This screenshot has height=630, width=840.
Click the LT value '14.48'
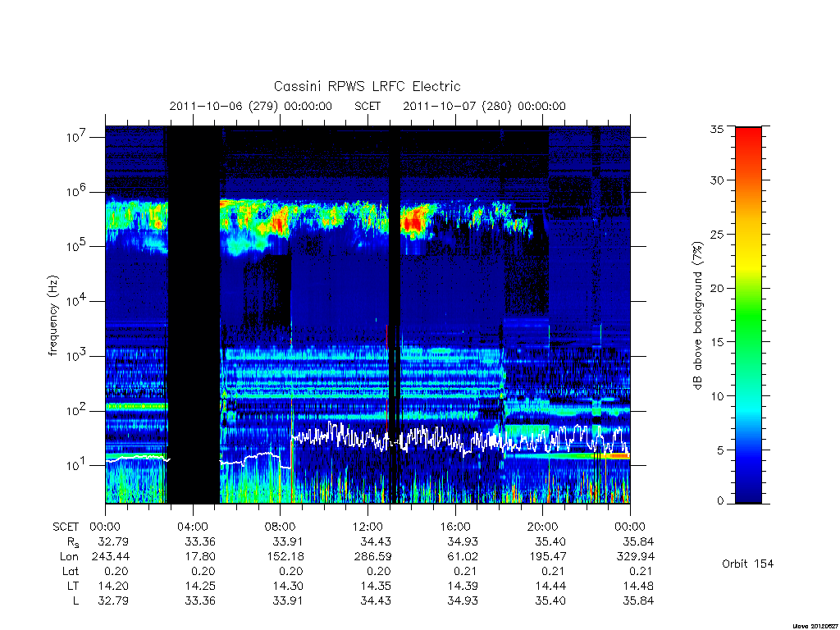[x=638, y=586]
